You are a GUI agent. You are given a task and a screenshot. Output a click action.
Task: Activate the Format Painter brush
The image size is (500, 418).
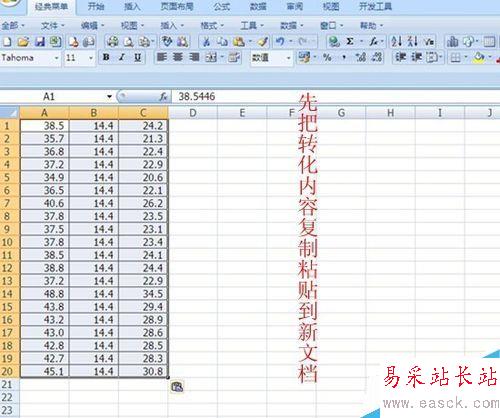[263, 42]
